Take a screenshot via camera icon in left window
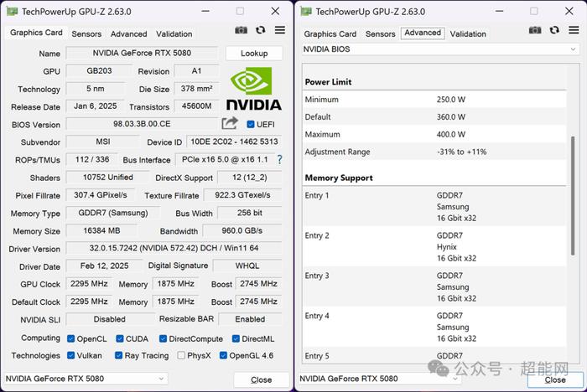 (x=241, y=30)
